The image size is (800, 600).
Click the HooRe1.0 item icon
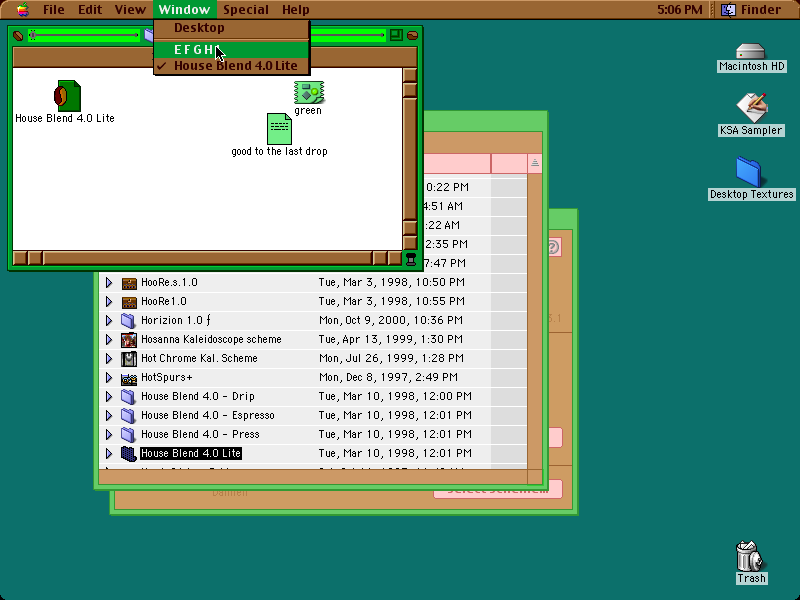[129, 302]
